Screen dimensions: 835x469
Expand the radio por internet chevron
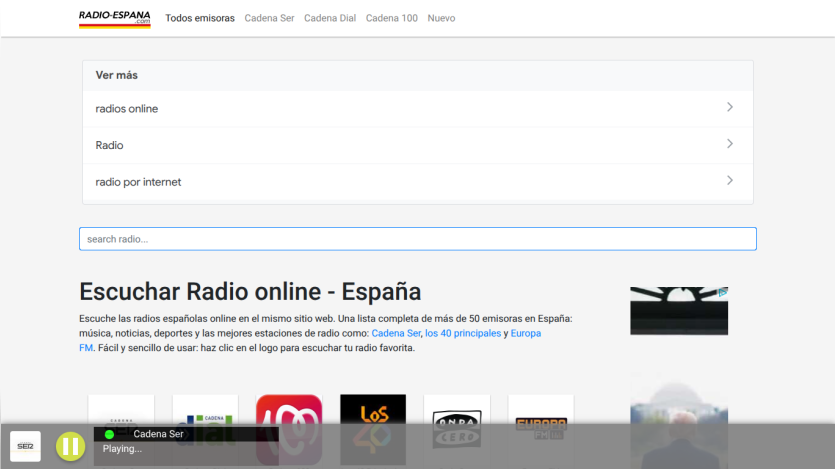coord(730,180)
